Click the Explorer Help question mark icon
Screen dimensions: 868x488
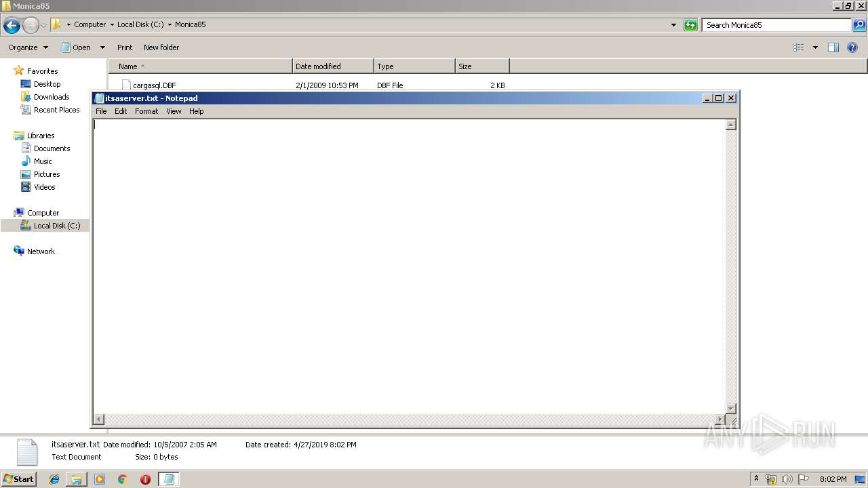click(852, 47)
